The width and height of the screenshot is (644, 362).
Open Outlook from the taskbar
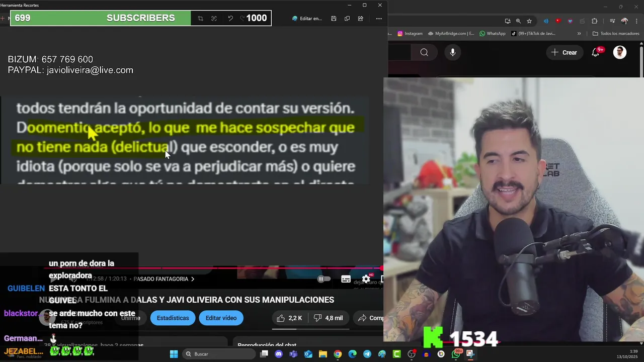[x=308, y=354]
